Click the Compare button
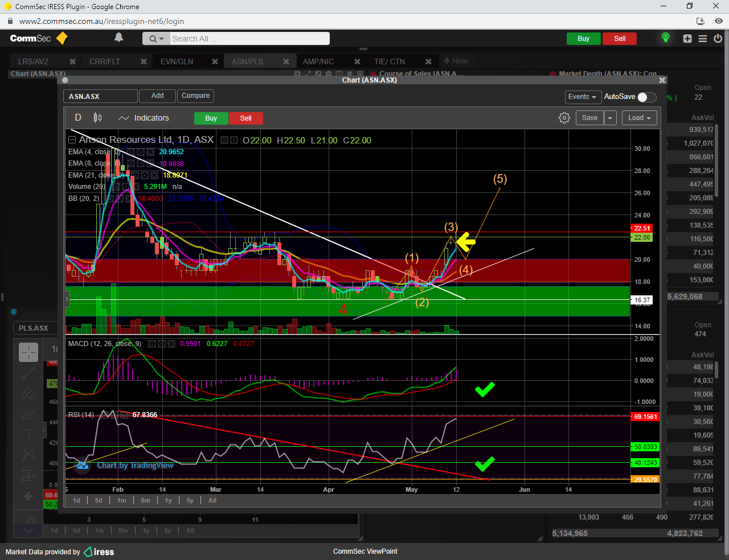The height and width of the screenshot is (560, 729). (195, 96)
